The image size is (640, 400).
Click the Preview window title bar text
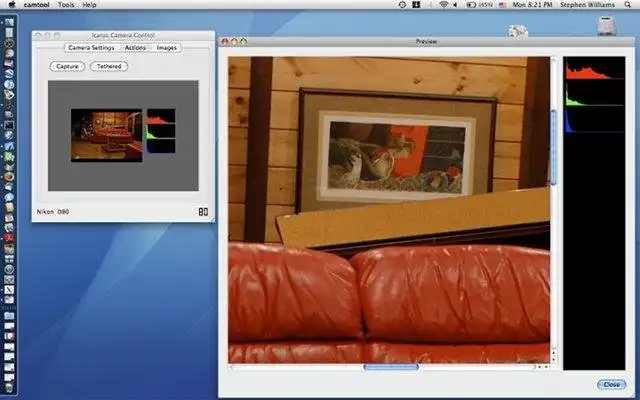click(x=426, y=41)
